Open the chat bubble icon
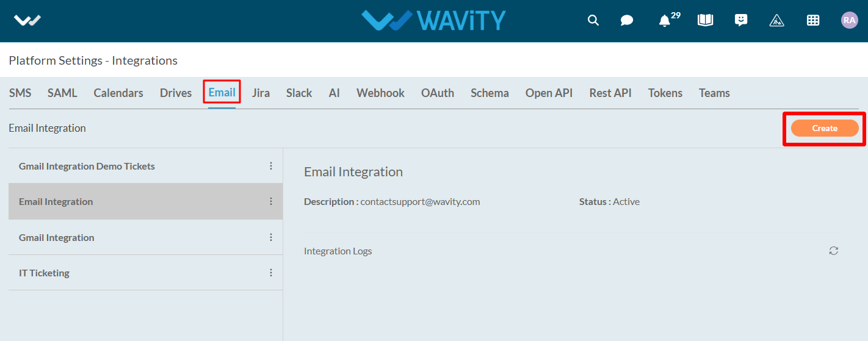The height and width of the screenshot is (341, 868). 627,20
